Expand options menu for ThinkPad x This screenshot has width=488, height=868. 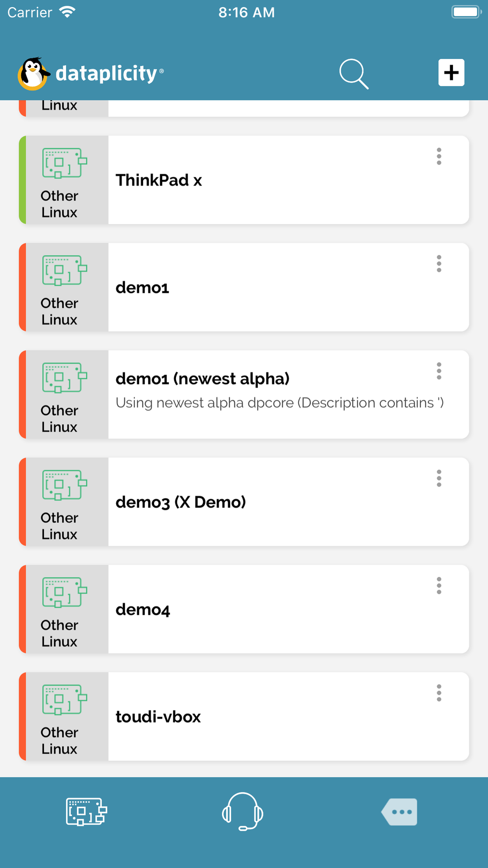[439, 157]
